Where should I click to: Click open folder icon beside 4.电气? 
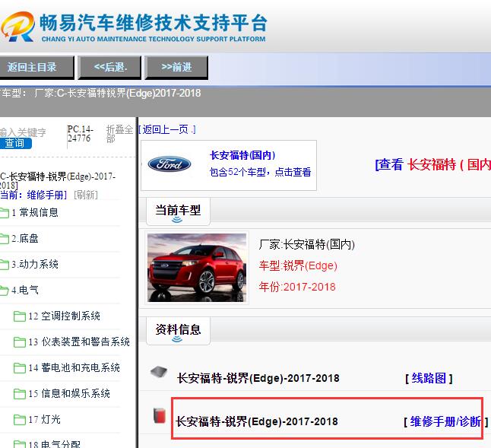5,291
